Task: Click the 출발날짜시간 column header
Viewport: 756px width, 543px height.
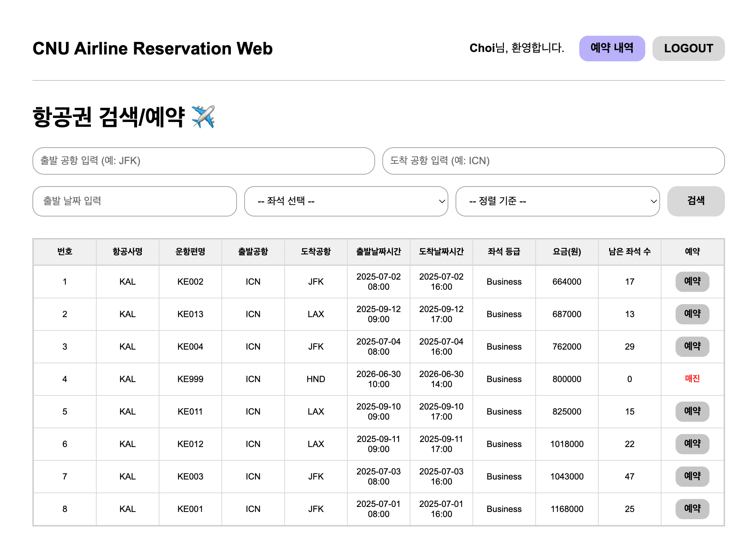Action: tap(379, 251)
